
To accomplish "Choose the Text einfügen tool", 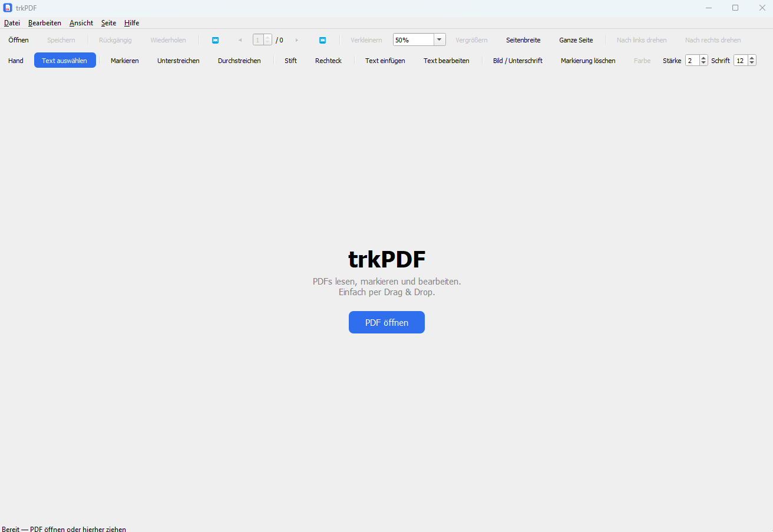I will click(x=385, y=61).
